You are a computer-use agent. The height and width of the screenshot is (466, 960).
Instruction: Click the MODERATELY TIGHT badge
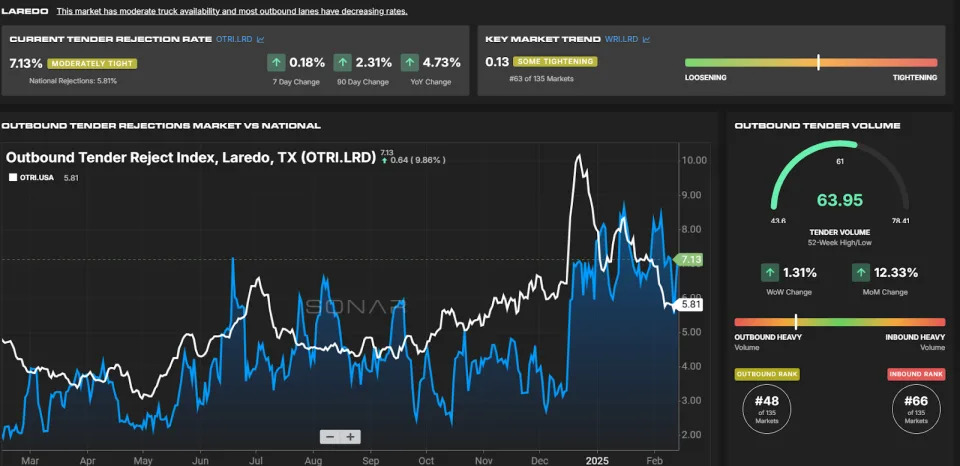click(92, 63)
